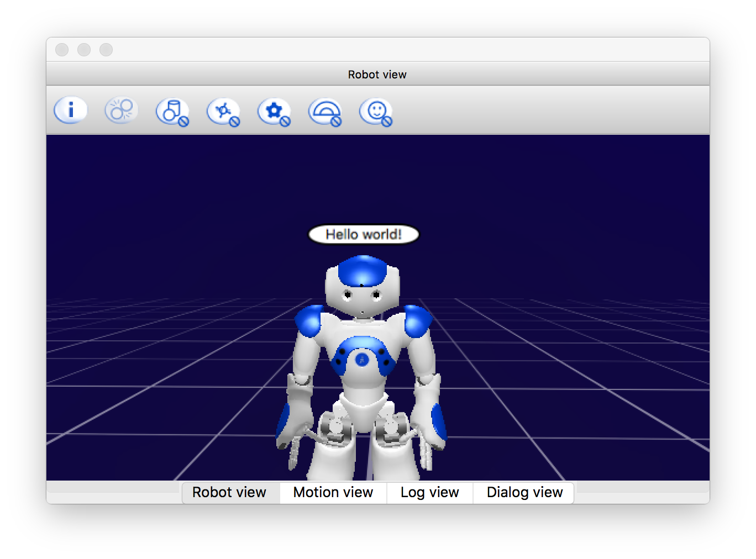
Task: Click the info "i" toolbar icon
Action: 71,110
